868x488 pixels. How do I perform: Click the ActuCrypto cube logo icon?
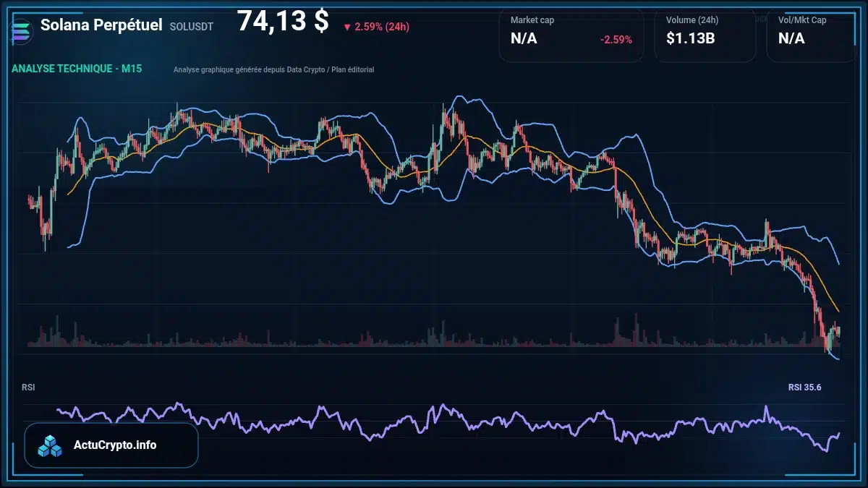point(51,445)
